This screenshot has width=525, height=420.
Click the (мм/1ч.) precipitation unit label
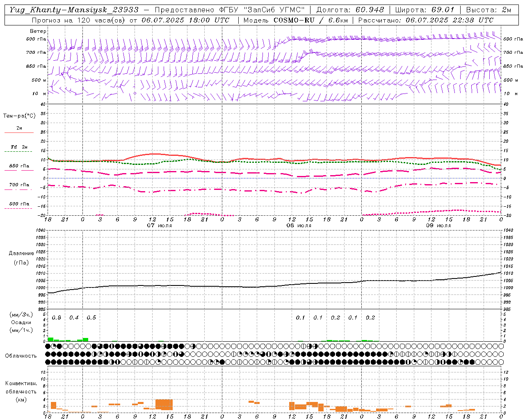point(21,330)
